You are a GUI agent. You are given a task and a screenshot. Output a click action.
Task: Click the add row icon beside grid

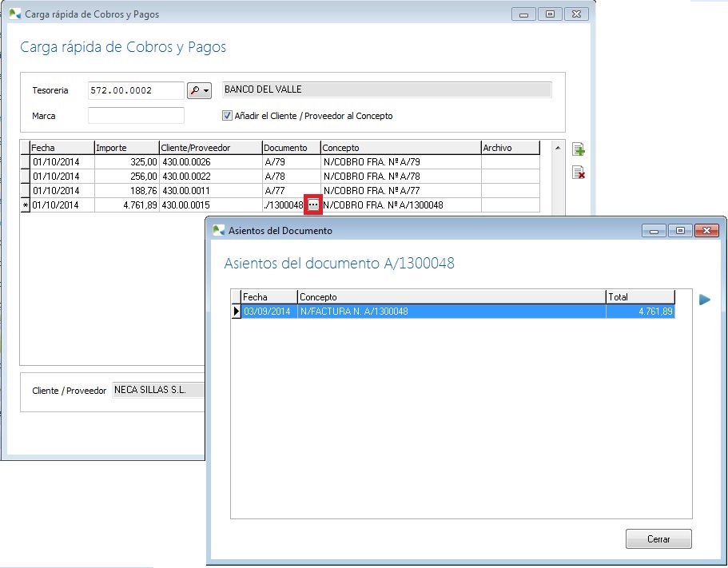point(579,149)
